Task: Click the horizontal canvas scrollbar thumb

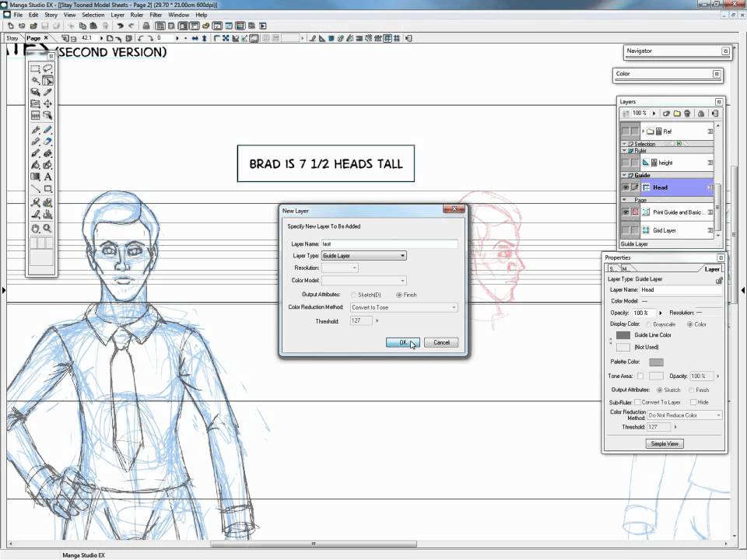Action: click(x=314, y=544)
